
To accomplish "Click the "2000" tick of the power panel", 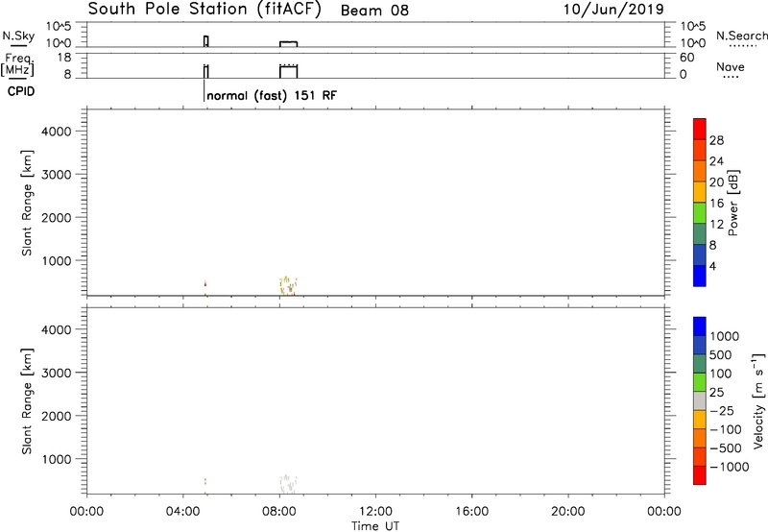I will pos(57,217).
